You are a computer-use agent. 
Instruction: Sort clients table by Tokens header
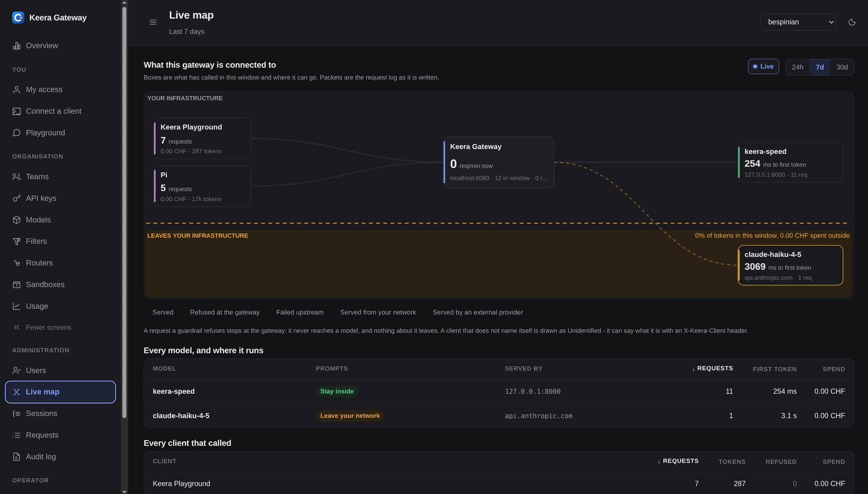(732, 462)
